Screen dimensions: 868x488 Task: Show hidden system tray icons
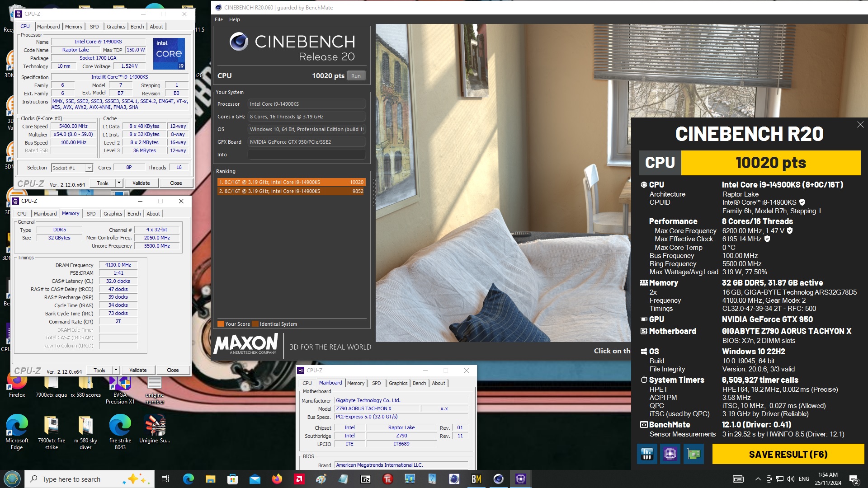click(x=758, y=479)
